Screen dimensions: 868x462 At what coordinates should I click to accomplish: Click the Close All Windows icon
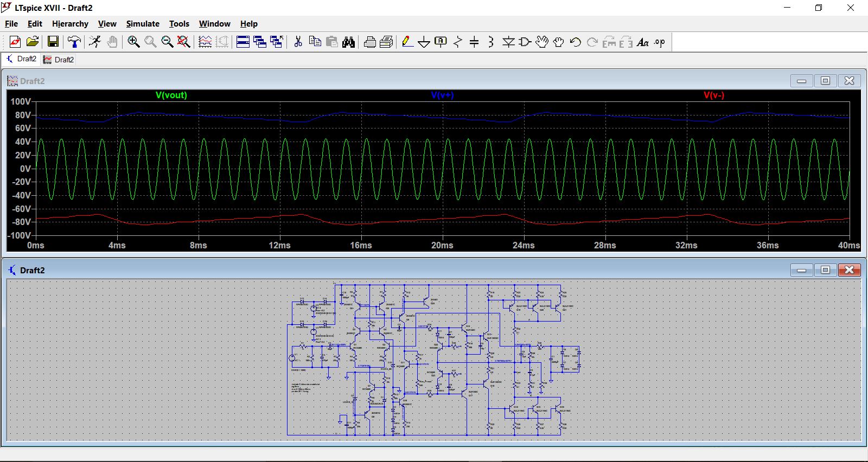277,42
